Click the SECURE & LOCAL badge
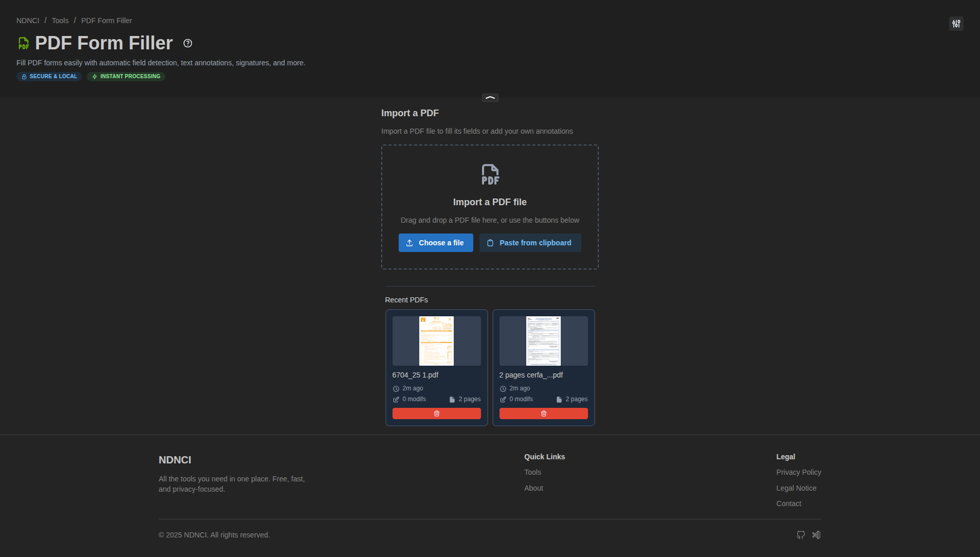This screenshot has width=980, height=557. (x=49, y=76)
